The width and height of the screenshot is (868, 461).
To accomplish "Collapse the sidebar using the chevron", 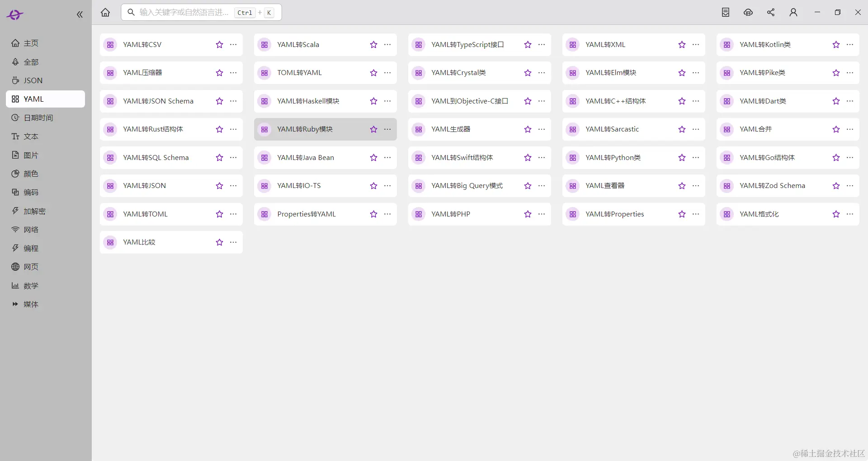I will pos(80,14).
